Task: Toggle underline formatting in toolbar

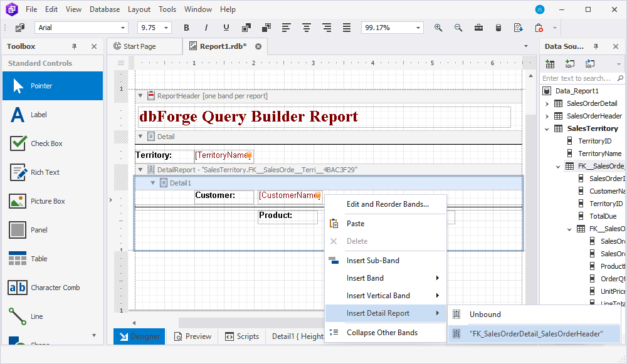Action: (x=226, y=28)
